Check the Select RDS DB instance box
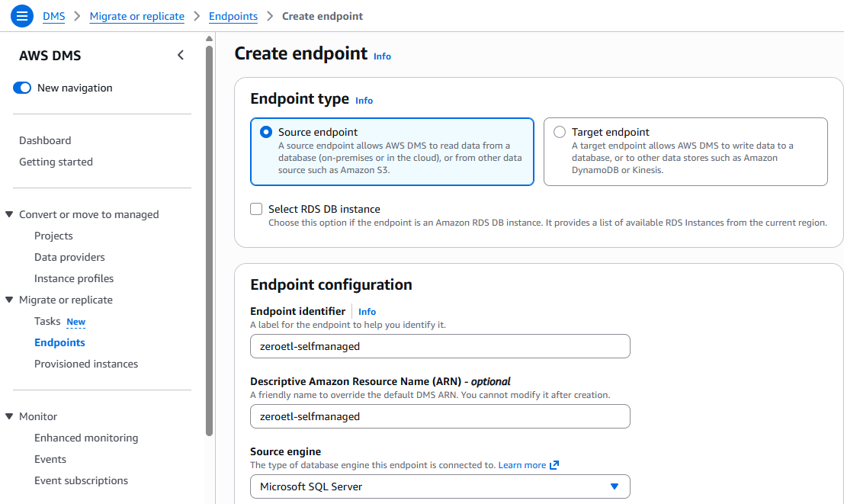The width and height of the screenshot is (844, 504). 256,209
